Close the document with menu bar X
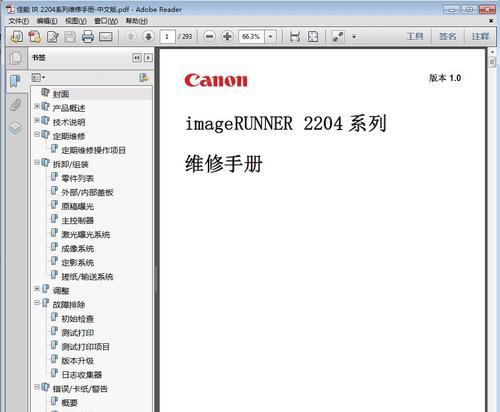This screenshot has height=412, width=500. click(491, 21)
